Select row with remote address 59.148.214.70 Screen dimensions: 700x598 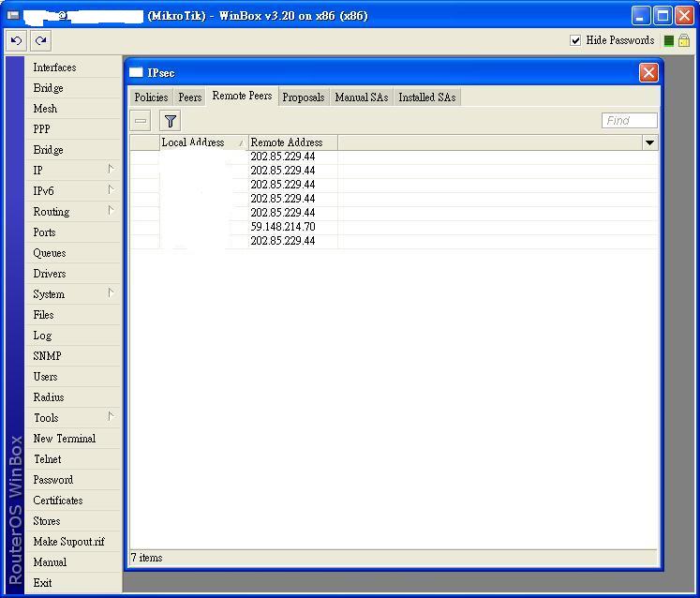[394, 227]
